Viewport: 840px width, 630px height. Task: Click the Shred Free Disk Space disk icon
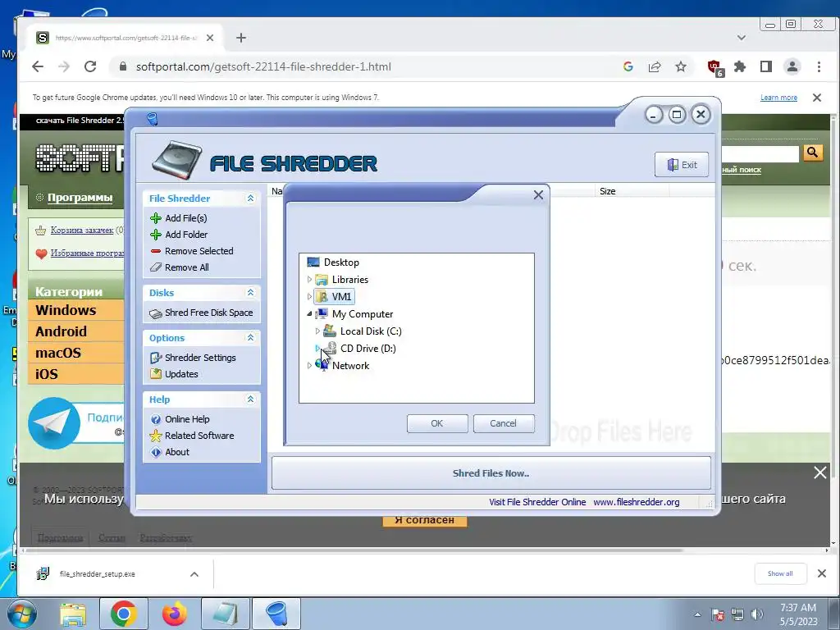tap(156, 313)
